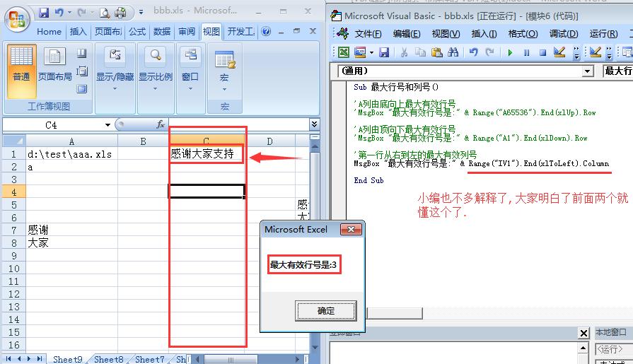
Task: Open Print Preview from quick access toolbar
Action: click(x=105, y=13)
